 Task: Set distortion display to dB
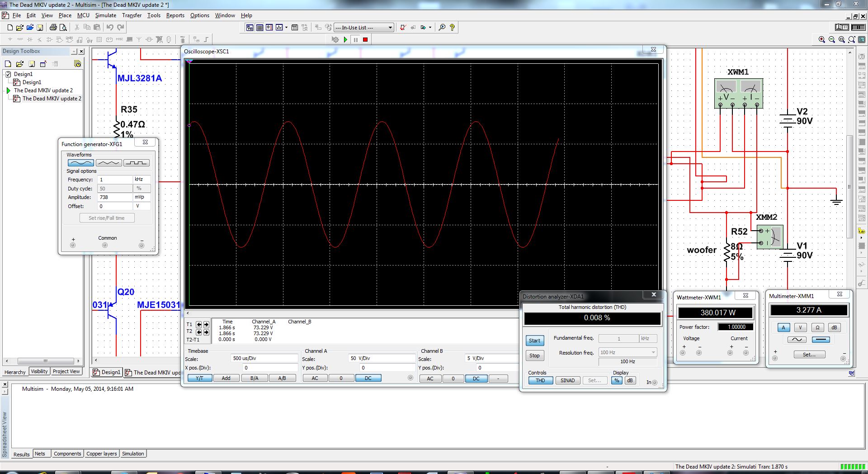[x=630, y=380]
